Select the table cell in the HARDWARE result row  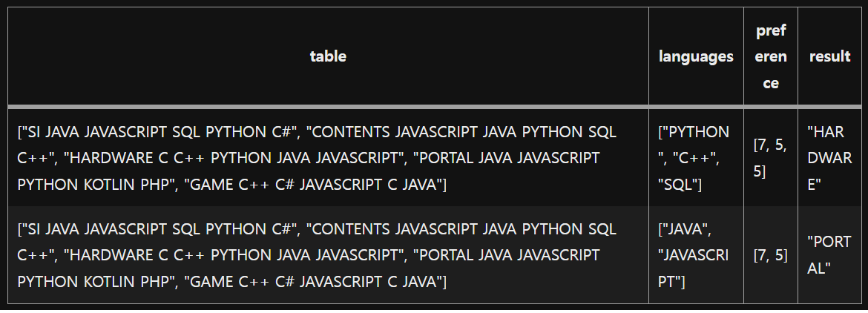click(x=328, y=157)
